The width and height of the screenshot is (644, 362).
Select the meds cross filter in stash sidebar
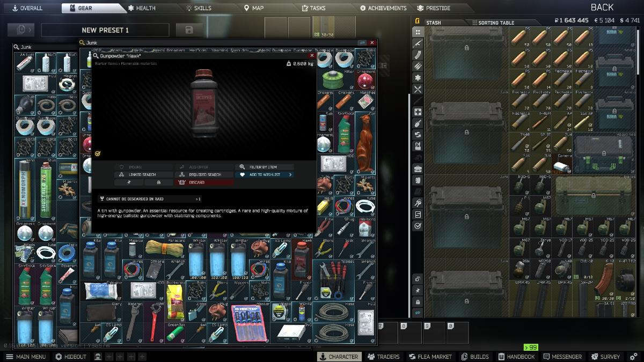418,112
